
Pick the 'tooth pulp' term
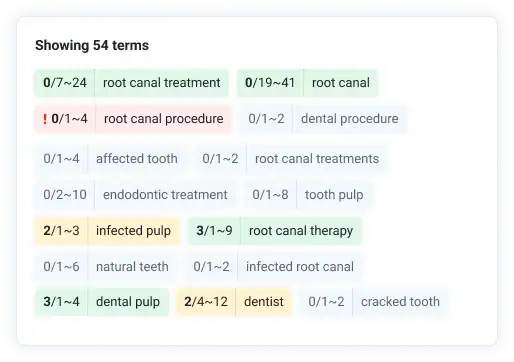click(308, 195)
